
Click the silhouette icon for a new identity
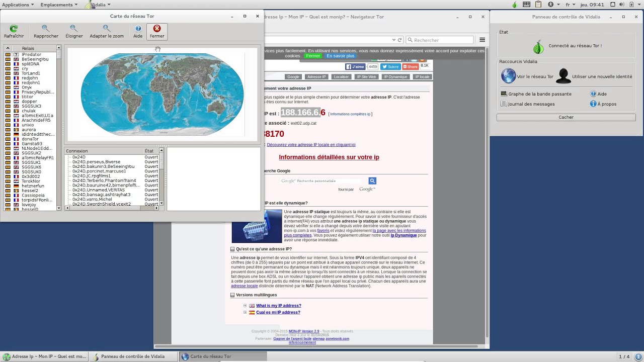click(x=563, y=76)
